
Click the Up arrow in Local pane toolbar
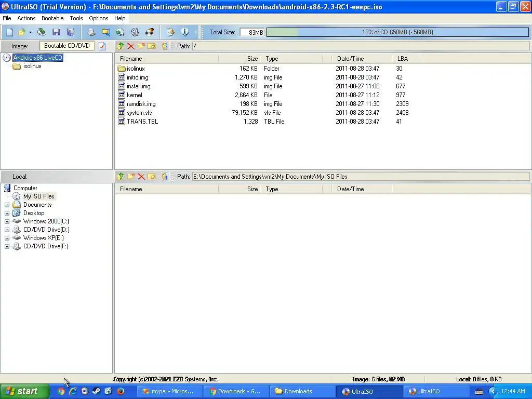[121, 177]
